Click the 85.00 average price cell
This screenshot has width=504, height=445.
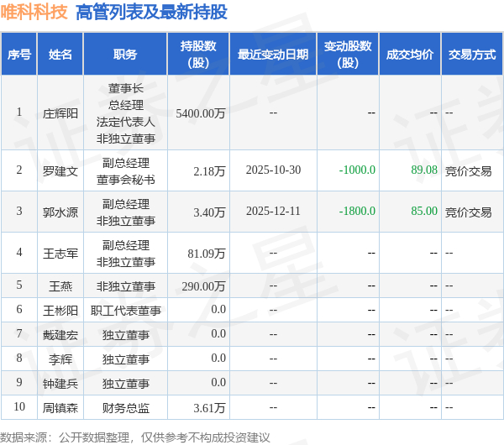click(424, 211)
